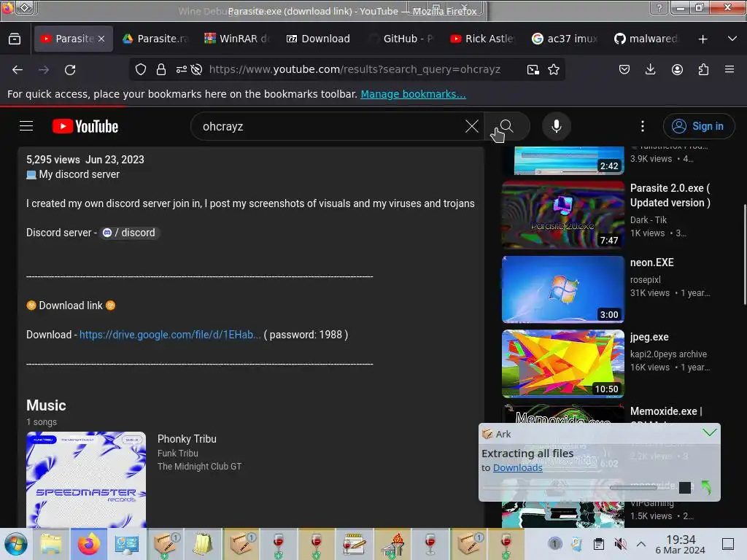Click the URL address bar
747x560 pixels.
[x=355, y=69]
